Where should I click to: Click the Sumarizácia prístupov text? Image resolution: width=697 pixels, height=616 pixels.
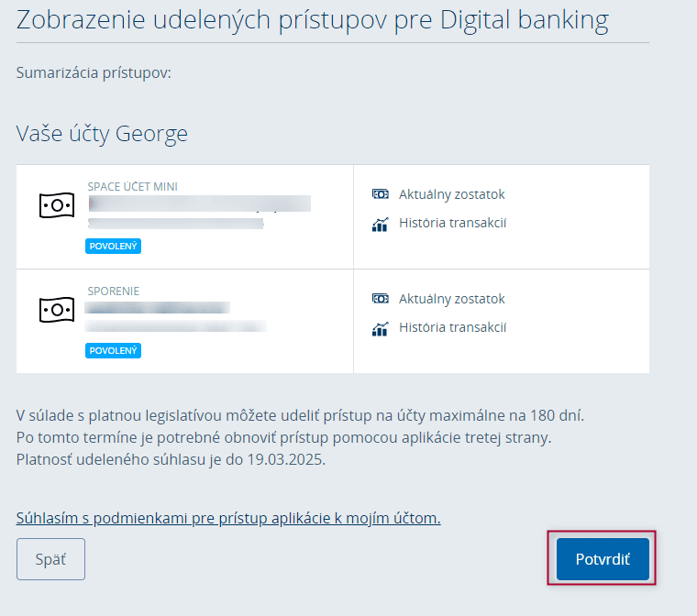tap(94, 72)
